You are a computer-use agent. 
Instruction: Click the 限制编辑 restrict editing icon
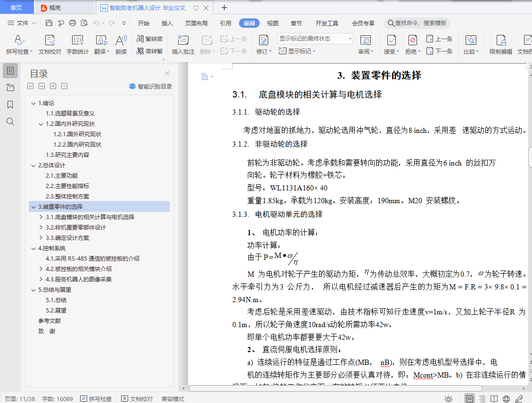[501, 44]
